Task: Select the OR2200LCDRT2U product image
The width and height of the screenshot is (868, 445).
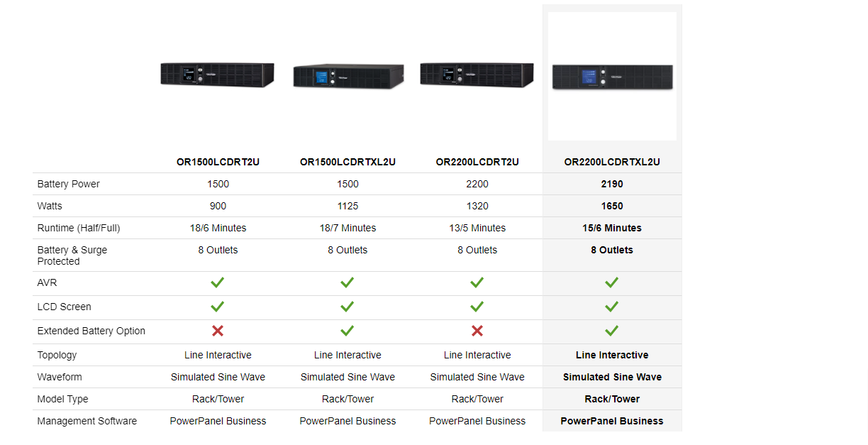Action: 477,75
